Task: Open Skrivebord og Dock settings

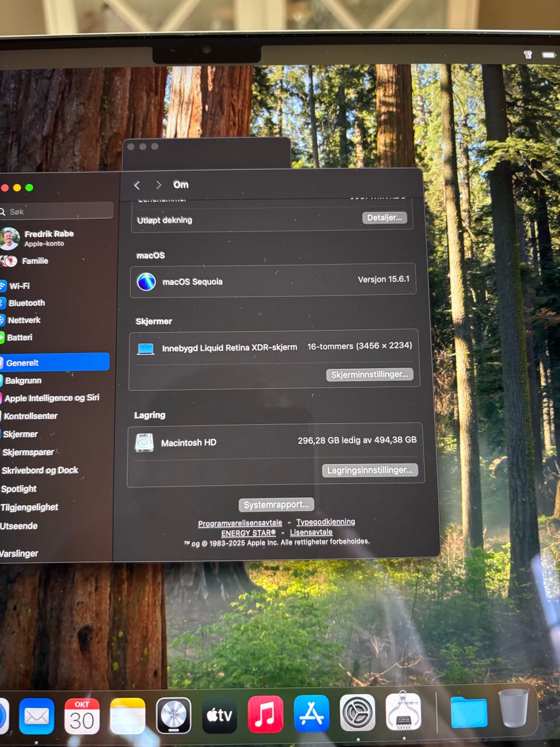Action: click(x=40, y=470)
